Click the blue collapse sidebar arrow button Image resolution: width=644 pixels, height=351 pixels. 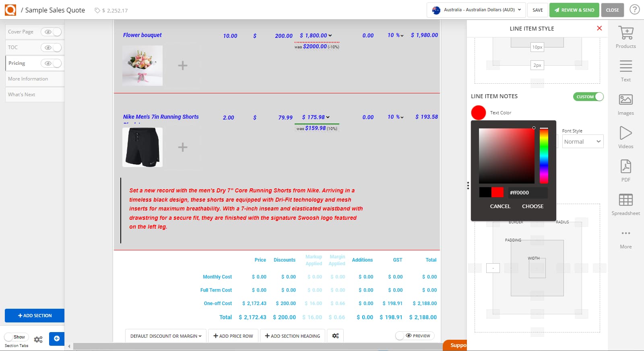click(57, 339)
